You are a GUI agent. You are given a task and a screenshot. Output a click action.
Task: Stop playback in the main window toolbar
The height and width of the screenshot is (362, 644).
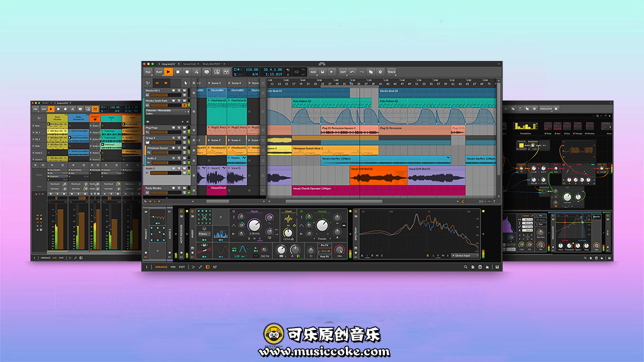[178, 72]
